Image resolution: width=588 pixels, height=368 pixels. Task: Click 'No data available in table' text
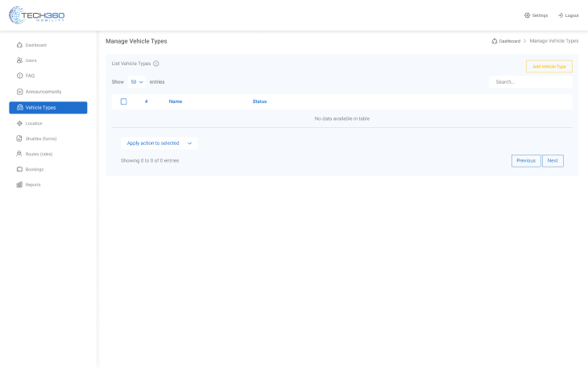click(x=342, y=118)
